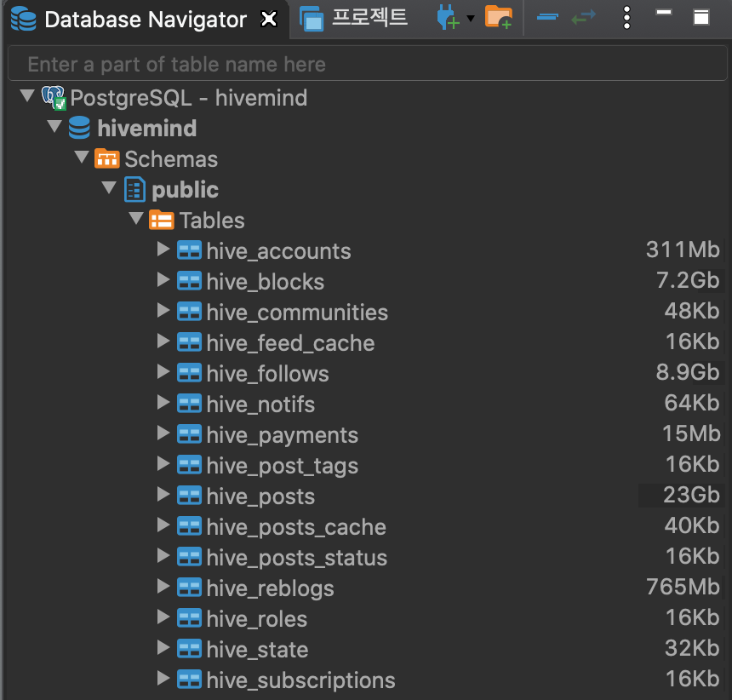Select the hive_feed_cache table name
This screenshot has height=700, width=732.
coord(290,343)
